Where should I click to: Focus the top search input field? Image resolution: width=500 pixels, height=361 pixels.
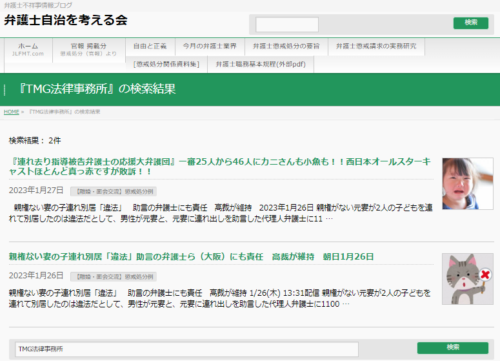pyautogui.click(x=287, y=24)
